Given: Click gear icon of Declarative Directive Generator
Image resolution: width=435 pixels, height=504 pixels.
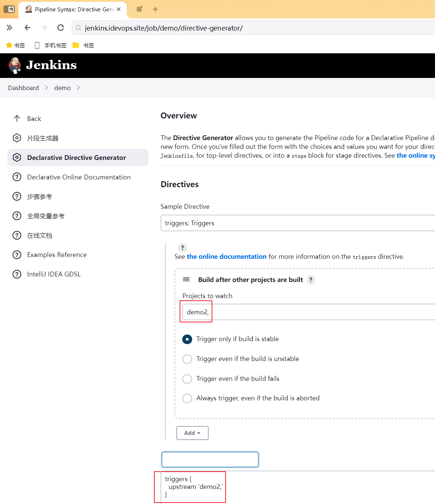Looking at the screenshot, I should 17,157.
